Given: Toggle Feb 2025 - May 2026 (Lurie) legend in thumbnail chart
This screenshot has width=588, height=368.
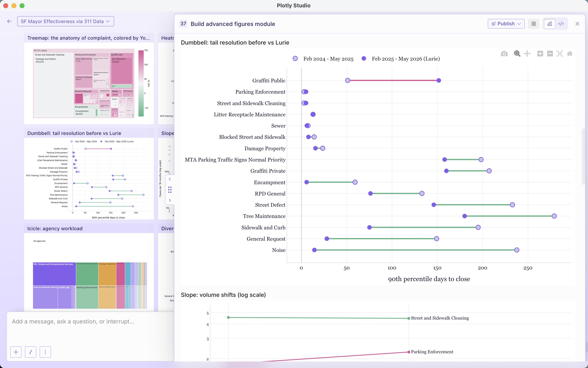Looking at the screenshot, I should click(117, 141).
